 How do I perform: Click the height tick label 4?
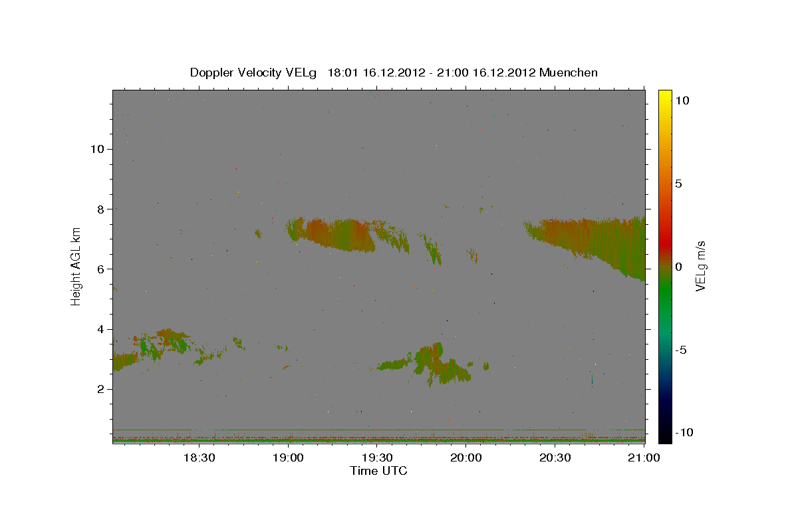[101, 329]
